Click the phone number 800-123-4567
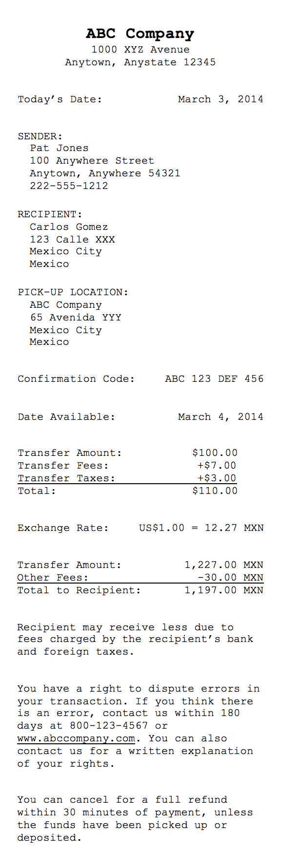This screenshot has width=281, height=868. (x=109, y=726)
